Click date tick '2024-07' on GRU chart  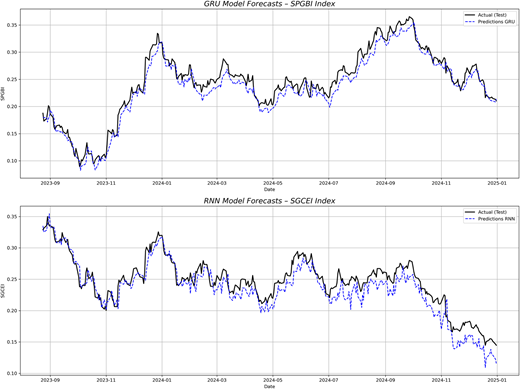(329, 183)
